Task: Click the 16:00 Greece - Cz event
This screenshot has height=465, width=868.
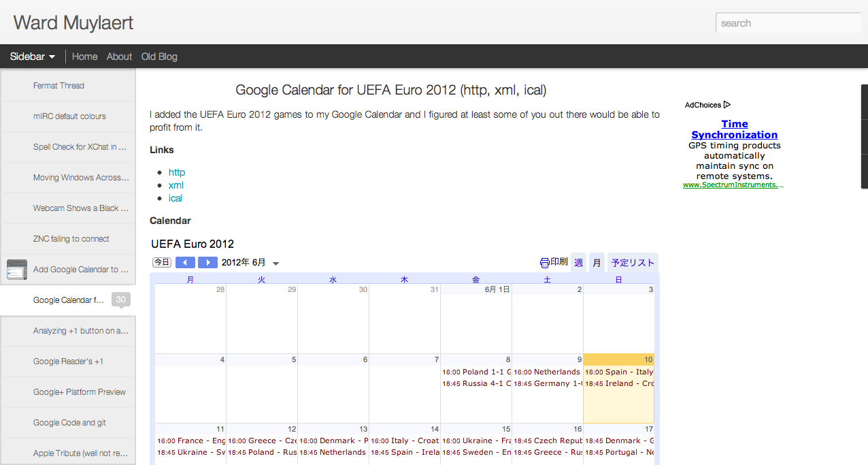Action: click(262, 441)
